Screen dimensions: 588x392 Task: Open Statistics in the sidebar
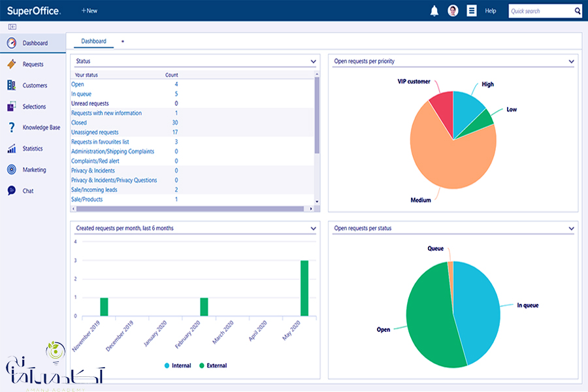coord(33,148)
